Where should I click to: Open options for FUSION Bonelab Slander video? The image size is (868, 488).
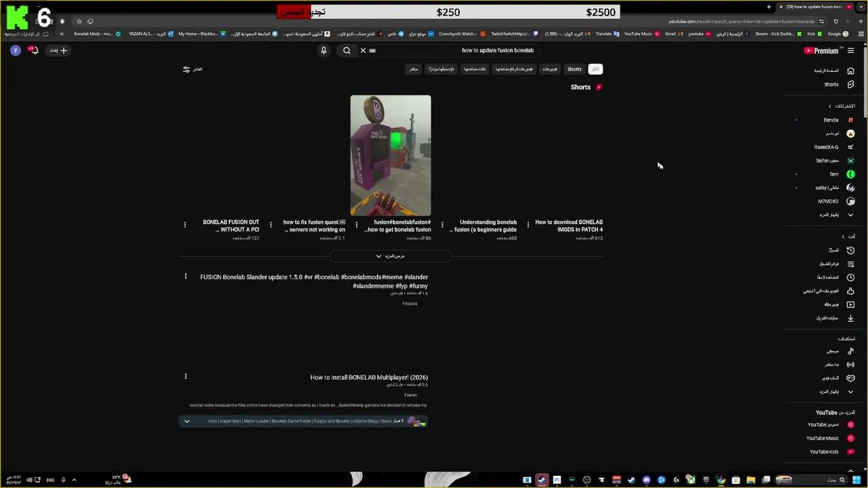pyautogui.click(x=185, y=277)
